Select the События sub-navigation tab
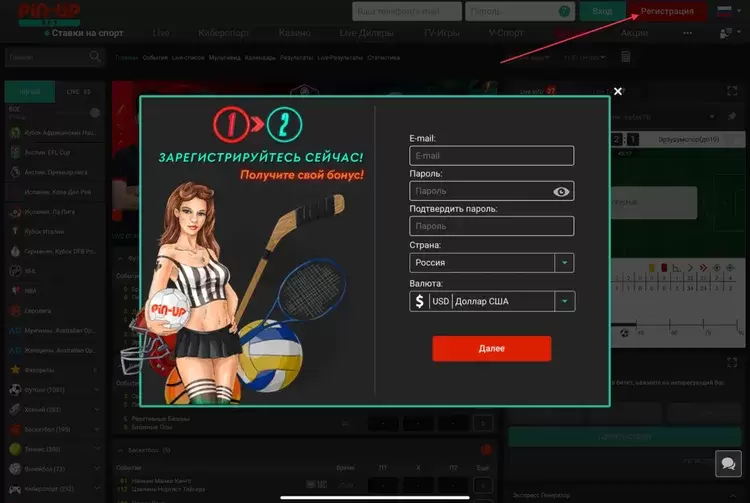 click(x=155, y=58)
